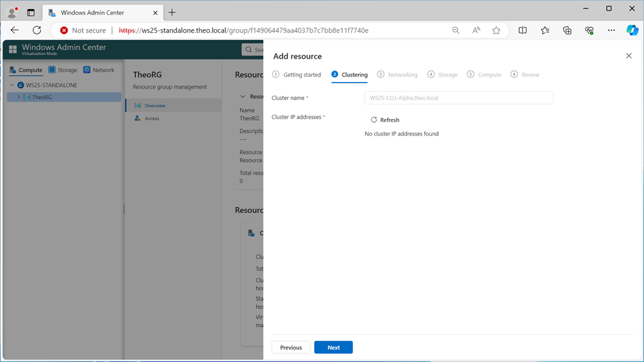Image resolution: width=644 pixels, height=362 pixels.
Task: Click the Access people icon
Action: tap(137, 118)
